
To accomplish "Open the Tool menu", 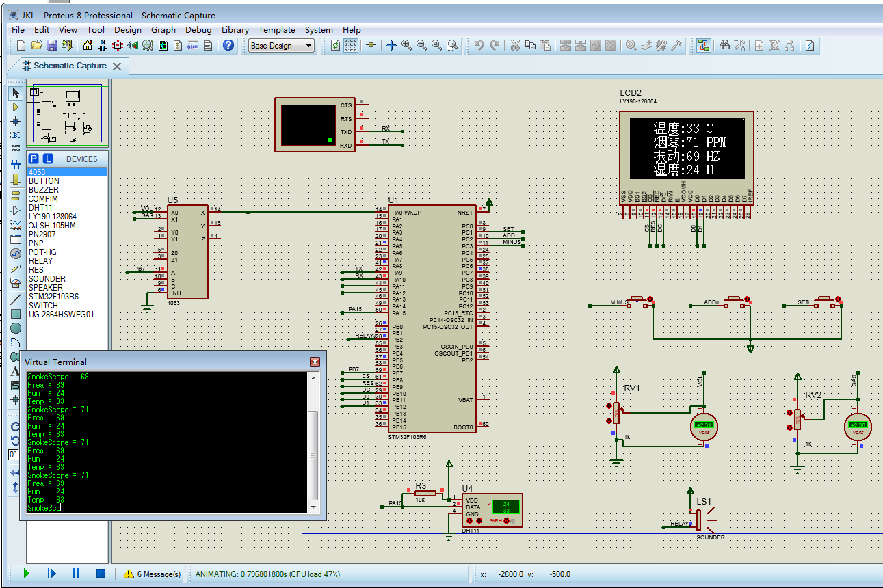I will [96, 30].
